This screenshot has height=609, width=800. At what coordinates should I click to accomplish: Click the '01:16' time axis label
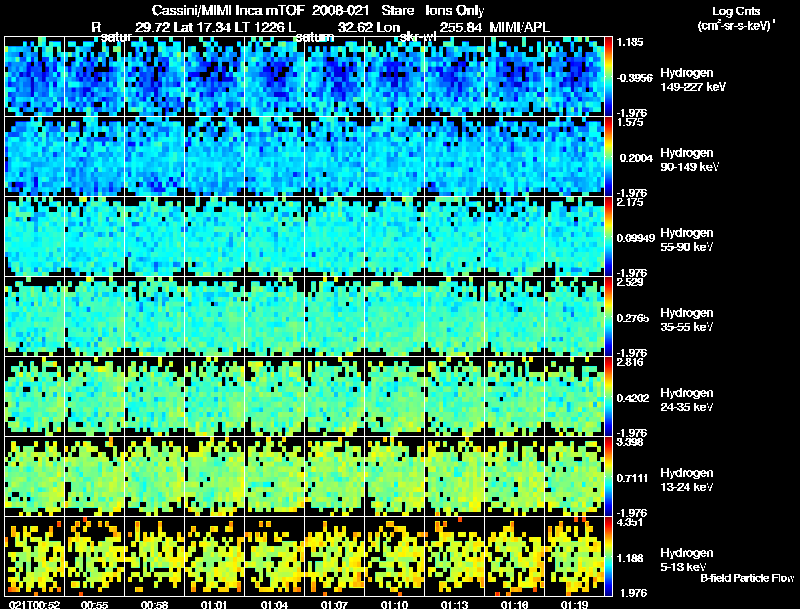tap(514, 604)
